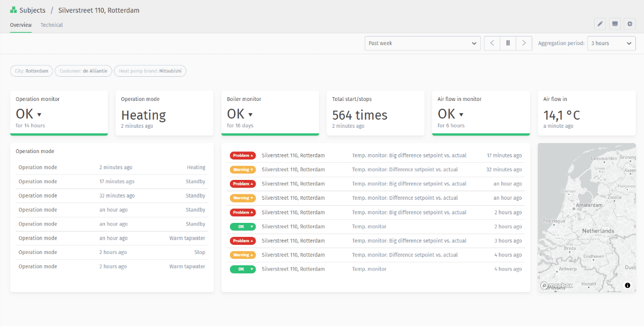Open the display screen icon button
644x326 pixels.
[x=615, y=24]
